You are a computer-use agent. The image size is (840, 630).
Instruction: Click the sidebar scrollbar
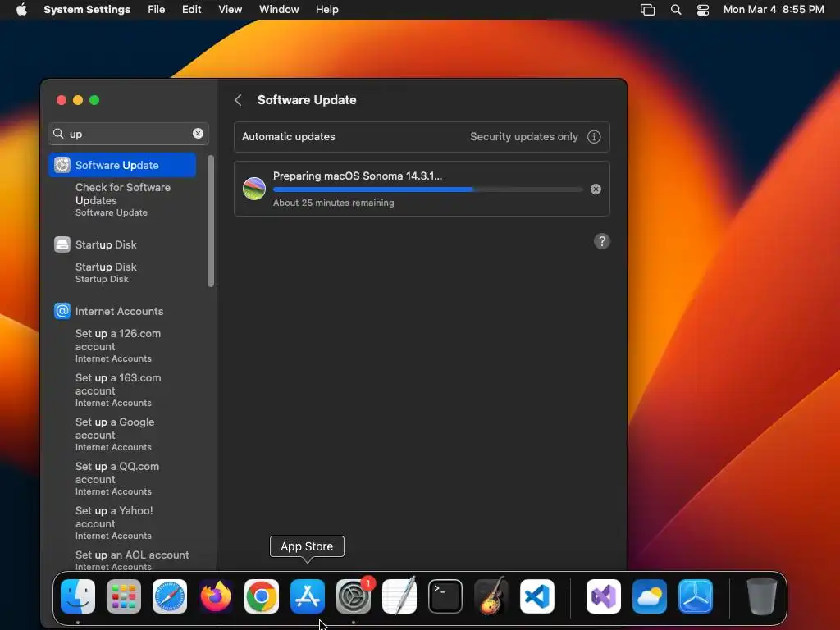click(x=211, y=221)
